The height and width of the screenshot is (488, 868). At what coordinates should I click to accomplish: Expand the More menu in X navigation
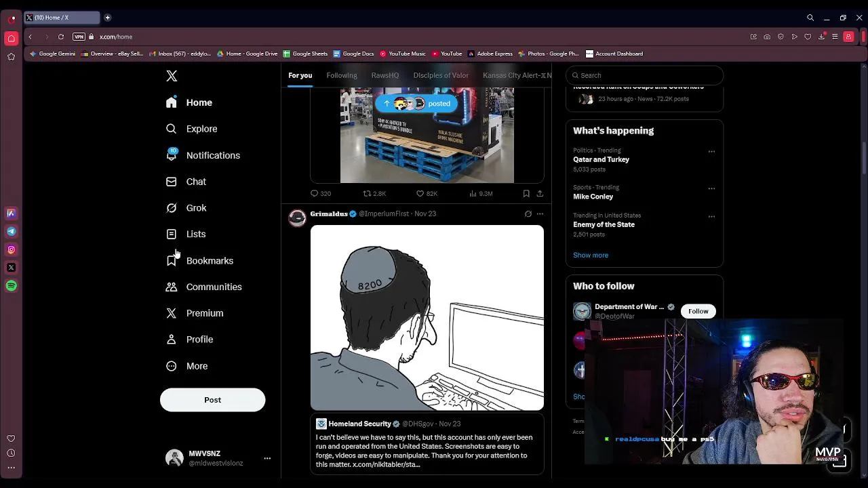point(187,366)
